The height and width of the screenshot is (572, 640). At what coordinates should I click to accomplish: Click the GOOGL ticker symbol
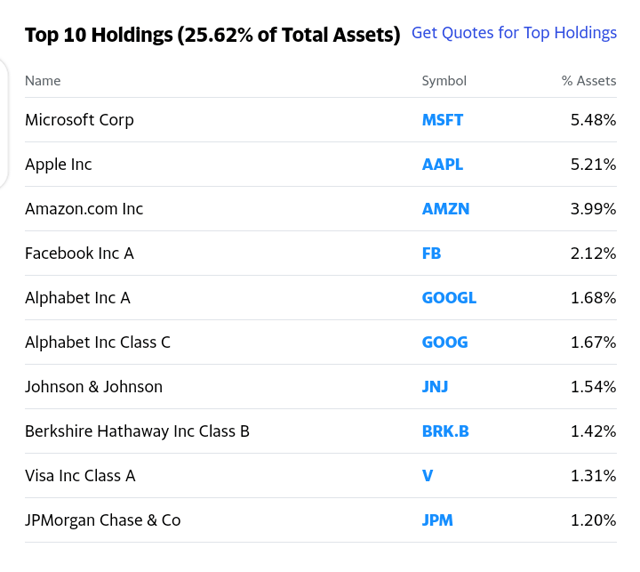pos(449,298)
